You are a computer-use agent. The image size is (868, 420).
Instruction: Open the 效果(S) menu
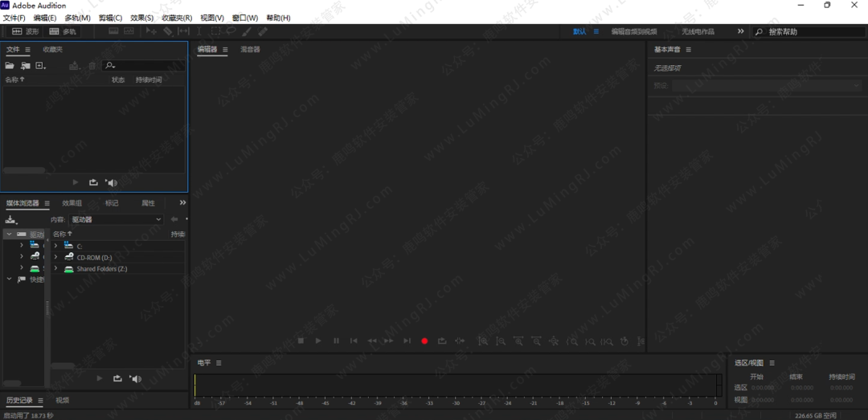coord(141,18)
